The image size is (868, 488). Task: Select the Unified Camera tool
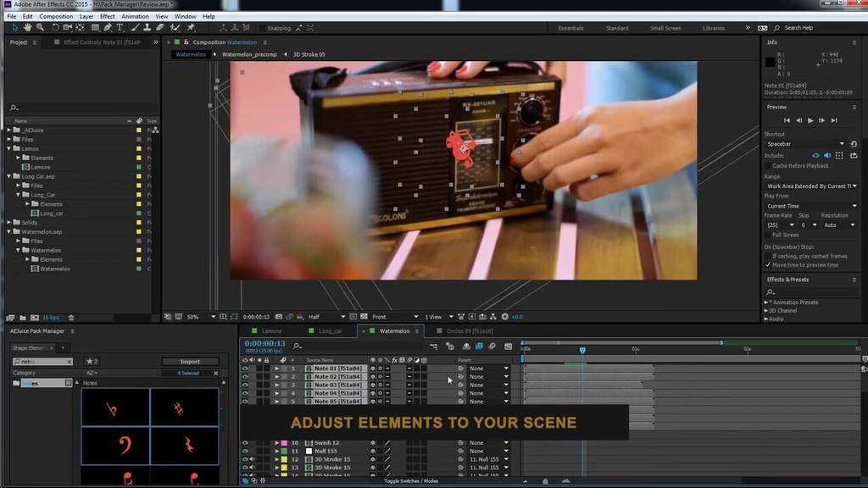tap(68, 27)
